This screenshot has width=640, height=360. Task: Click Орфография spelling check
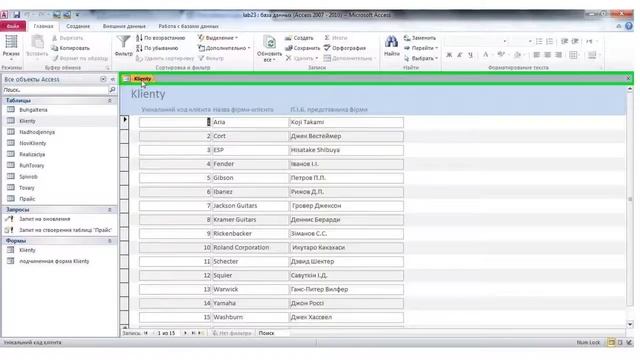coord(345,48)
